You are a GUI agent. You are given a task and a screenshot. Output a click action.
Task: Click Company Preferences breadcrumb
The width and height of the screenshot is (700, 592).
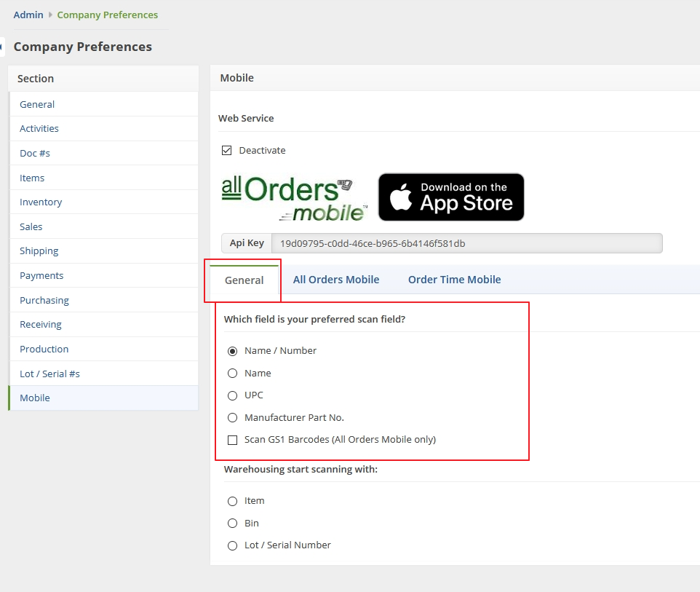pyautogui.click(x=108, y=15)
